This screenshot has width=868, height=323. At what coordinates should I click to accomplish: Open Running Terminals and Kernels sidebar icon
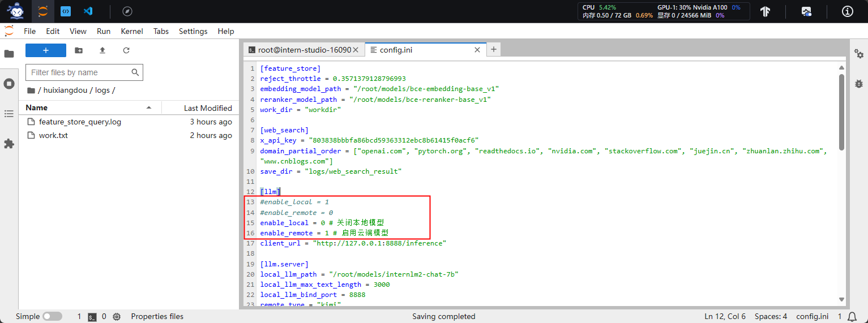click(9, 84)
